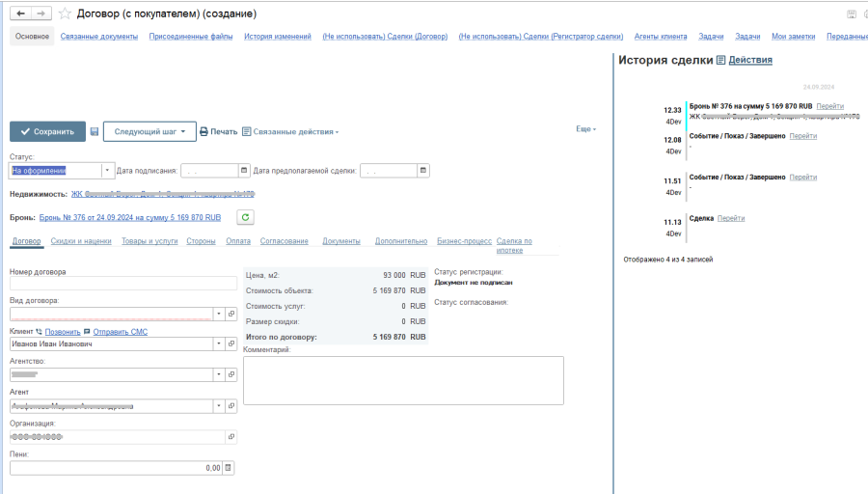The width and height of the screenshot is (868, 494).
Task: Refresh the Бронь booking link
Action: (245, 218)
